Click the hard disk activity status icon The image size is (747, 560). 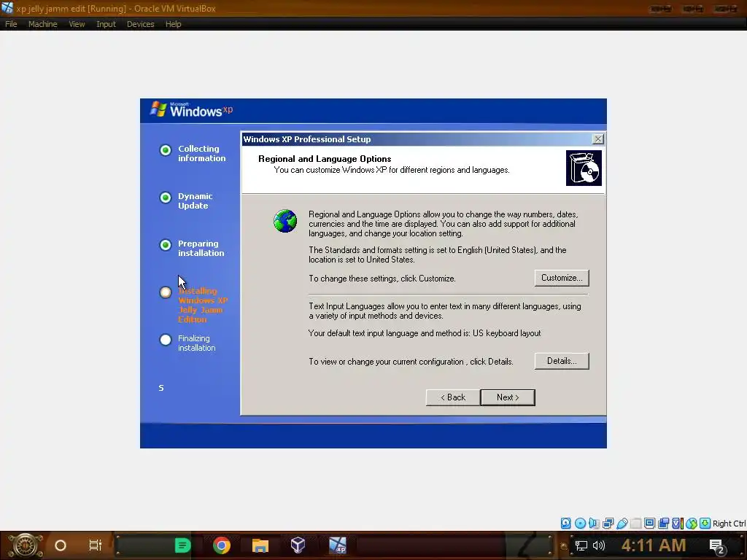pos(565,524)
